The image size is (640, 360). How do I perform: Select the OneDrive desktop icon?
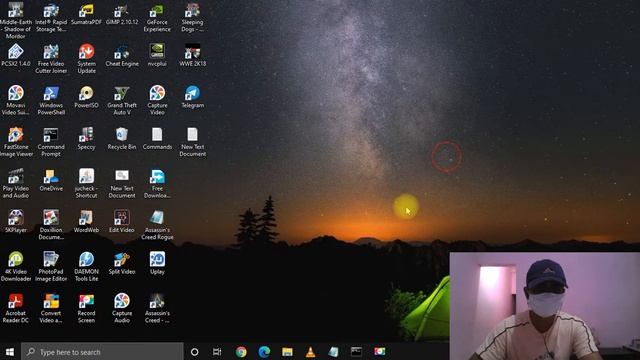click(x=51, y=180)
